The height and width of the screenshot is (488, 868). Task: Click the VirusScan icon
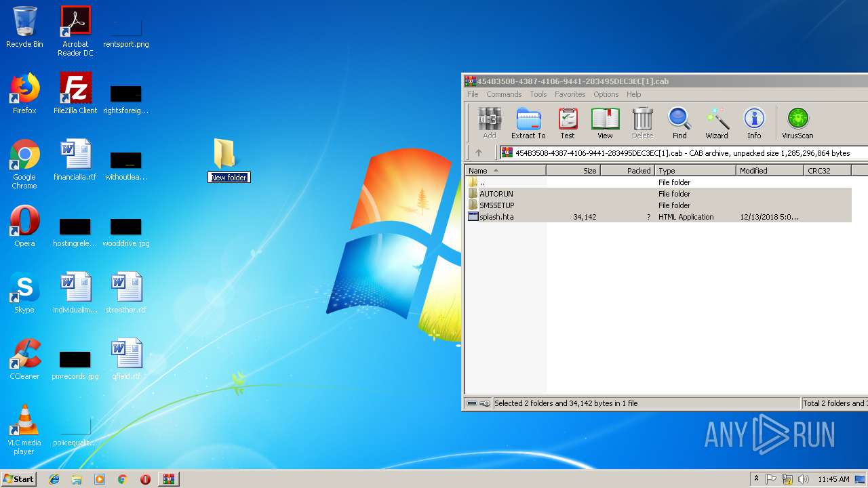point(797,123)
